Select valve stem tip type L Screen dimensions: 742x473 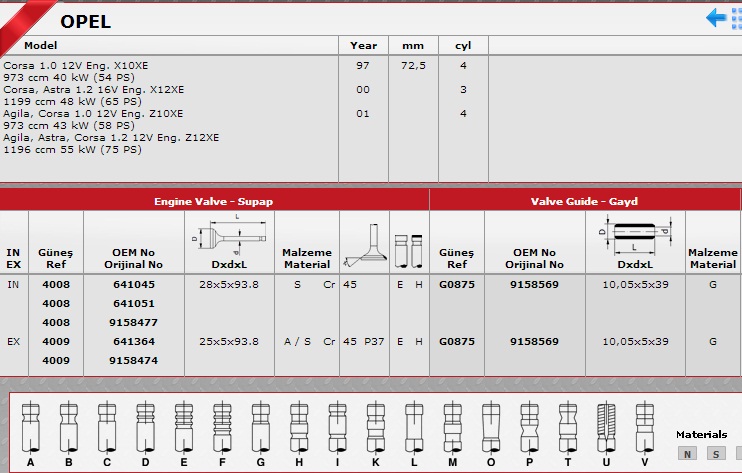click(x=413, y=426)
